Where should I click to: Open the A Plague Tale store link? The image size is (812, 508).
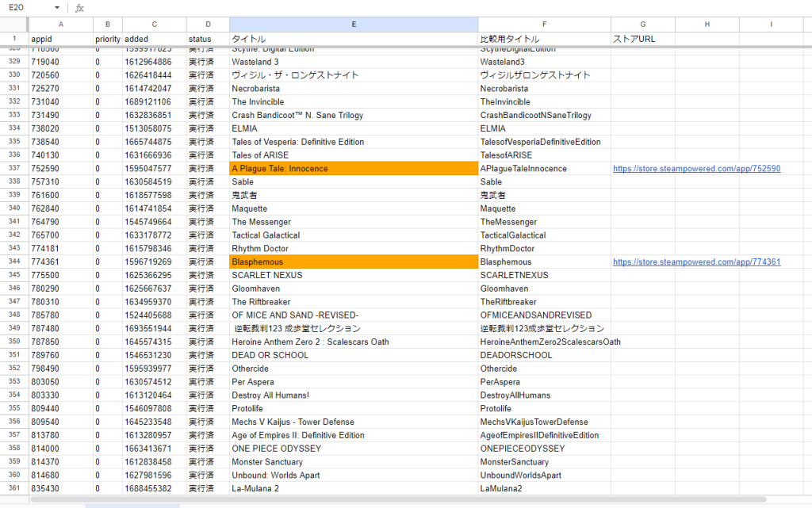click(x=696, y=169)
